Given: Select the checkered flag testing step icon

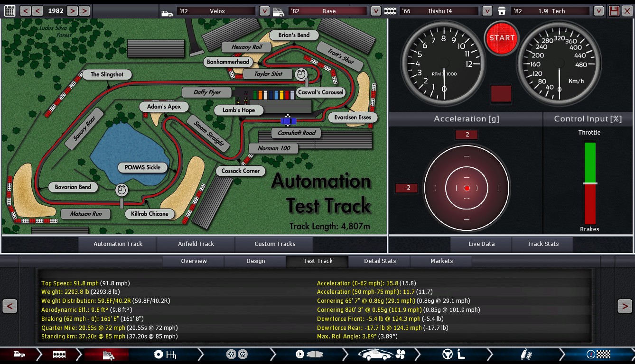Looking at the screenshot, I should click(598, 355).
